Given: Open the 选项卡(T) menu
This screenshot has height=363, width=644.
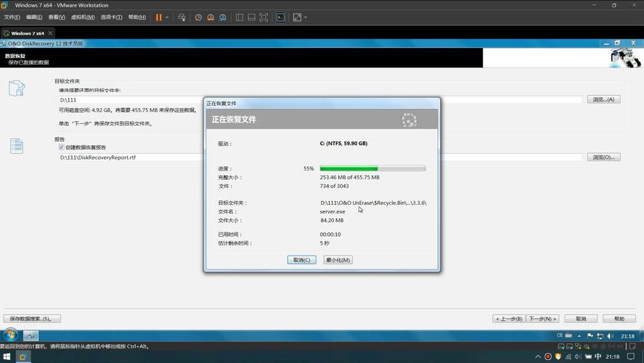Looking at the screenshot, I should coord(111,17).
